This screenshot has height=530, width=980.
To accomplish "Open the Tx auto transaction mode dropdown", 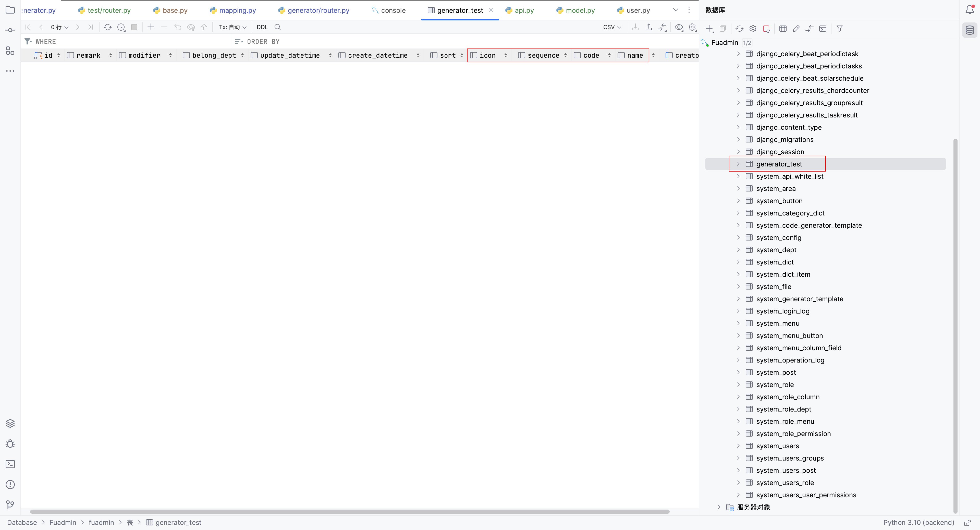I will pyautogui.click(x=232, y=27).
